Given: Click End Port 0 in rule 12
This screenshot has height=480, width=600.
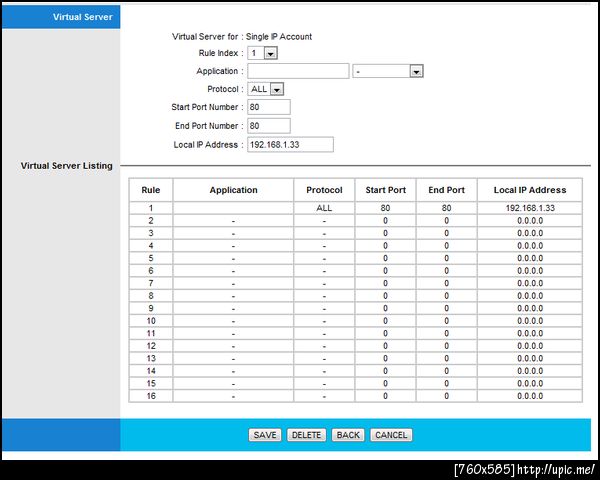Looking at the screenshot, I should pos(447,346).
